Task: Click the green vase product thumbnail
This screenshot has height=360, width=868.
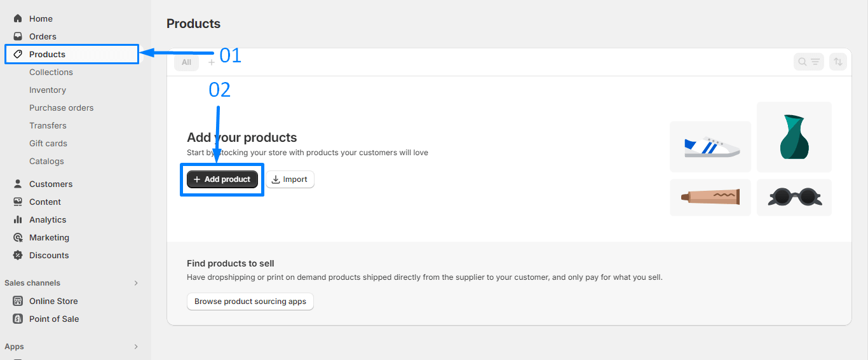Action: tap(794, 137)
